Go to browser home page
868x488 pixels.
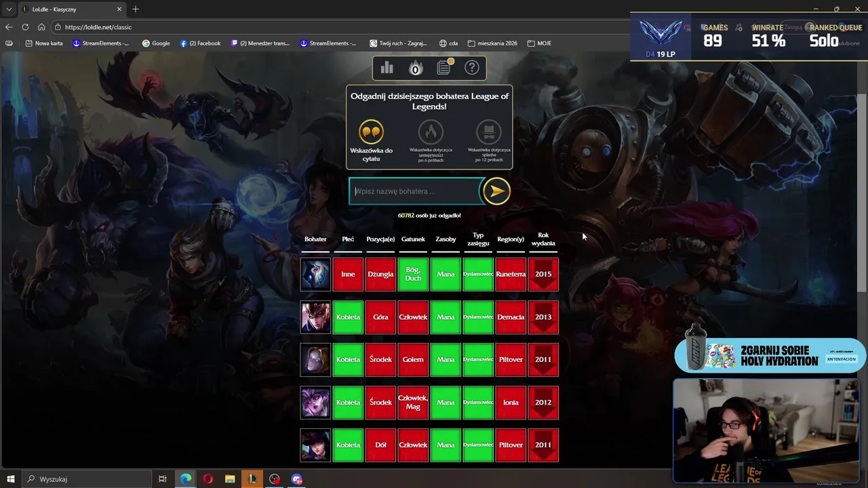(x=41, y=27)
